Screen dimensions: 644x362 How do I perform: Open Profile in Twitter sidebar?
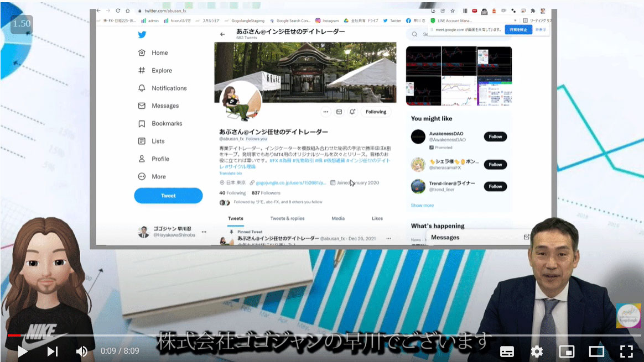coord(154,159)
